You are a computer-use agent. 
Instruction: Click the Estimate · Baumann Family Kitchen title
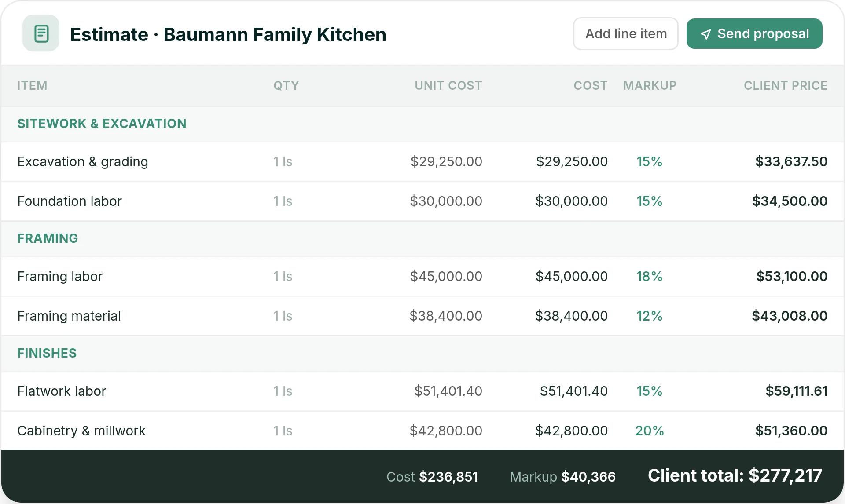[228, 34]
